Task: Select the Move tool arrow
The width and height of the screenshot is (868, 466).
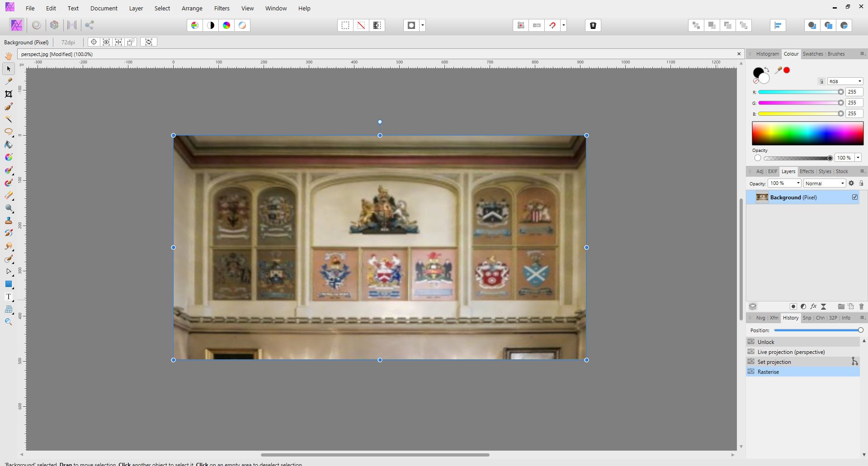Action: pyautogui.click(x=9, y=69)
